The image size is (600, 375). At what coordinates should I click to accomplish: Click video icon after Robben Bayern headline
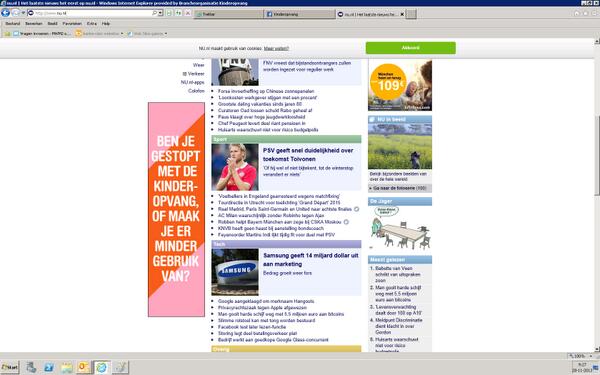point(346,222)
